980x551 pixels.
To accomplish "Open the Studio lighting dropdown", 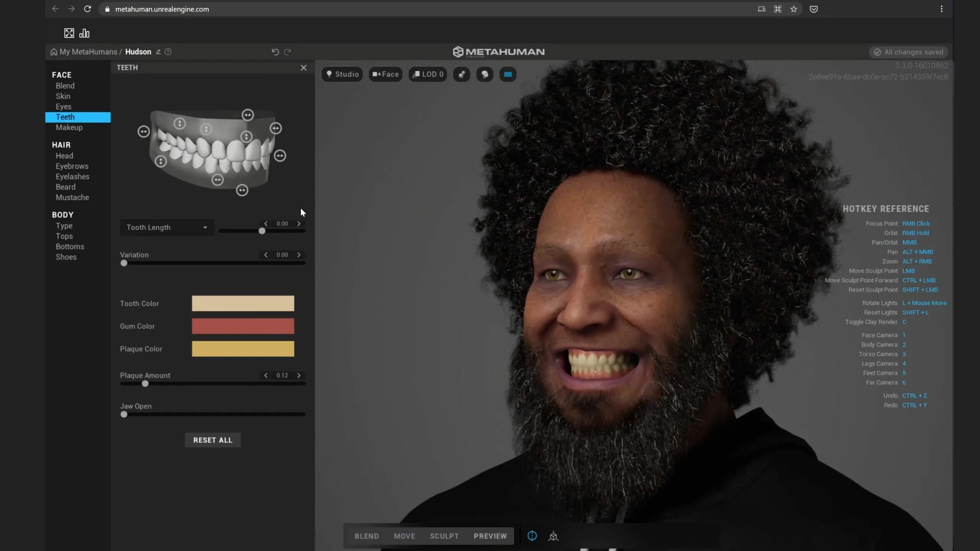I will click(x=342, y=74).
